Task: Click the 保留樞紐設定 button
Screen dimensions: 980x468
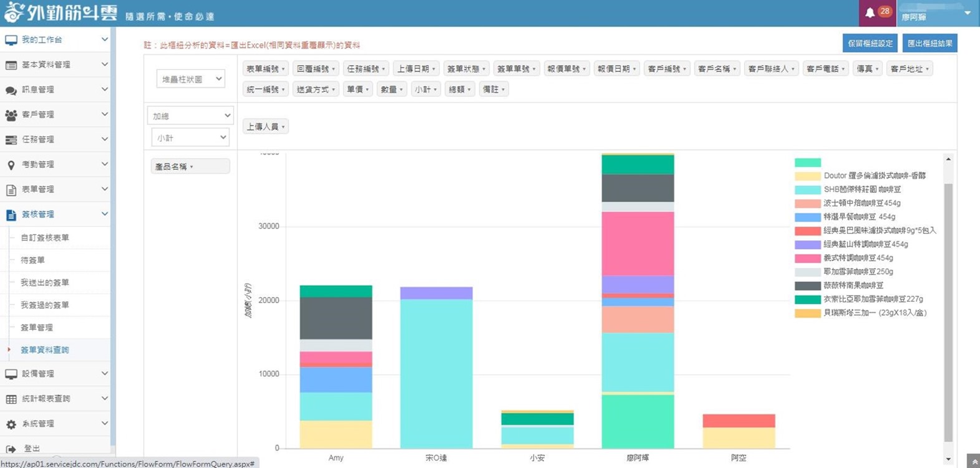Action: tap(870, 43)
